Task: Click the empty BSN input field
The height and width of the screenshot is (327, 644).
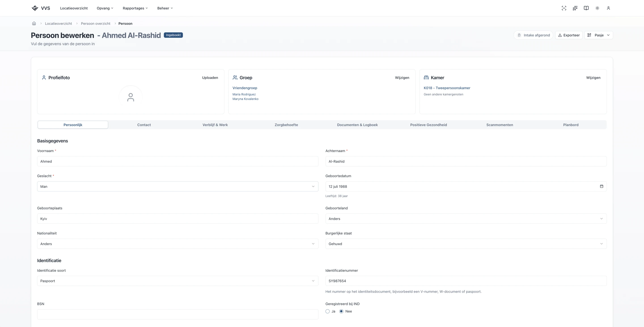Action: pyautogui.click(x=178, y=314)
